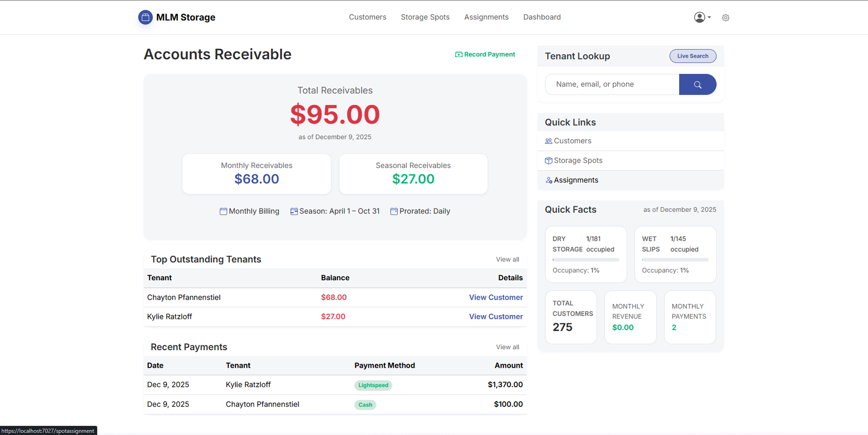Click the Monthly Billing calendar icon
The height and width of the screenshot is (435, 868).
[224, 211]
